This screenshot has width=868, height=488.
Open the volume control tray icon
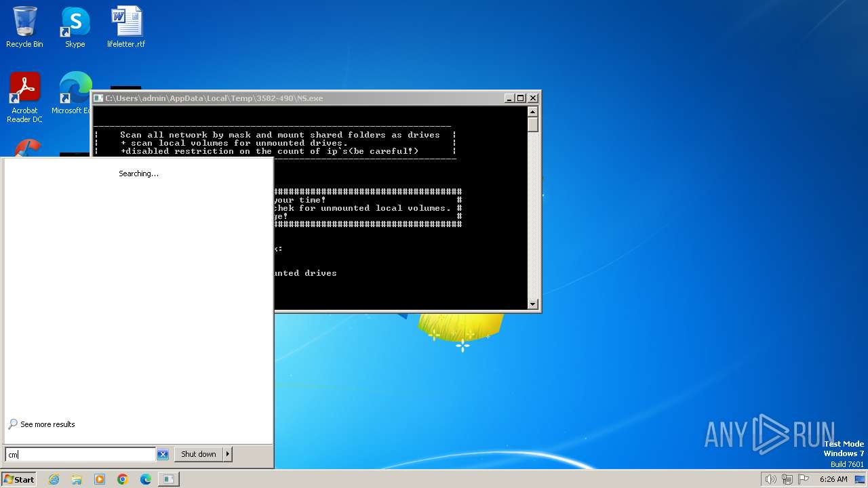(770, 479)
